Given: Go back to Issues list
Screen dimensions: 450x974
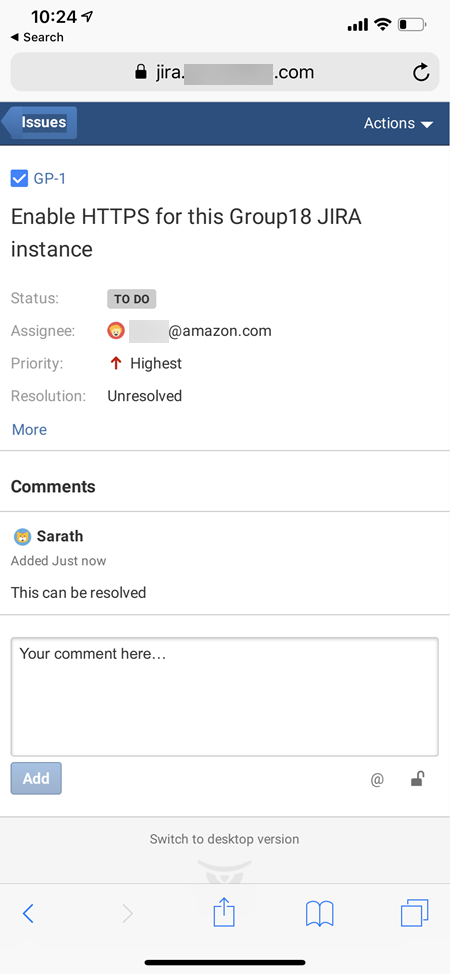Looking at the screenshot, I should [40, 122].
